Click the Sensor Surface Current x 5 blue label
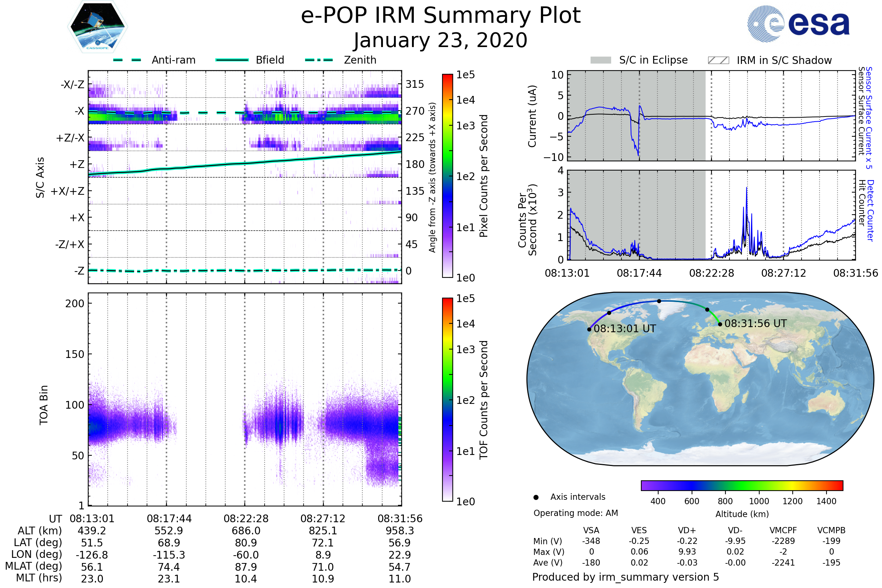Image resolution: width=882 pixels, height=588 pixels. [868, 118]
